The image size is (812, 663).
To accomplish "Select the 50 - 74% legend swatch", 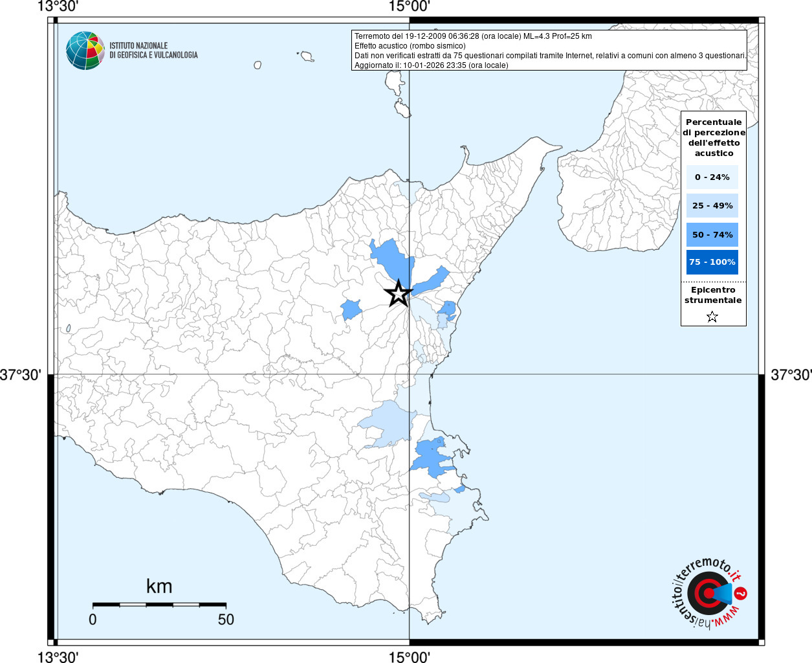I will (712, 234).
